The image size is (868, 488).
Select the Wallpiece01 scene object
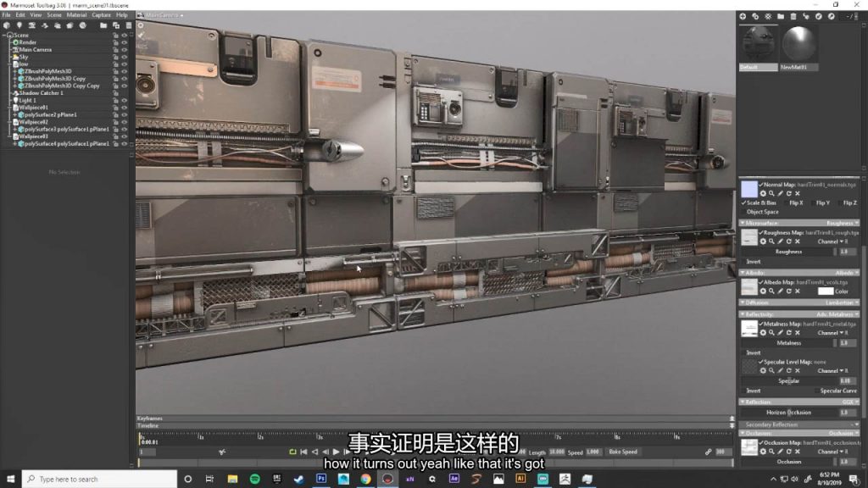pos(34,108)
